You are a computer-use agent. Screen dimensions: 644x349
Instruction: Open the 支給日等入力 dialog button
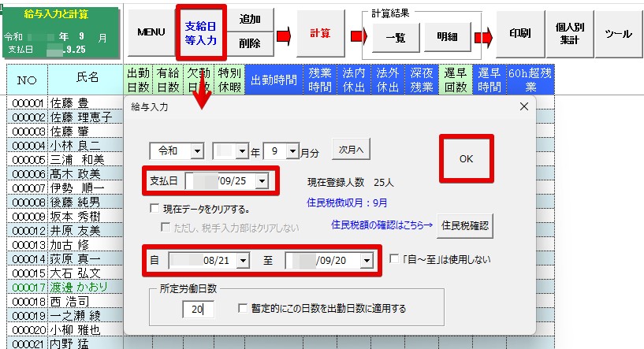[x=200, y=33]
